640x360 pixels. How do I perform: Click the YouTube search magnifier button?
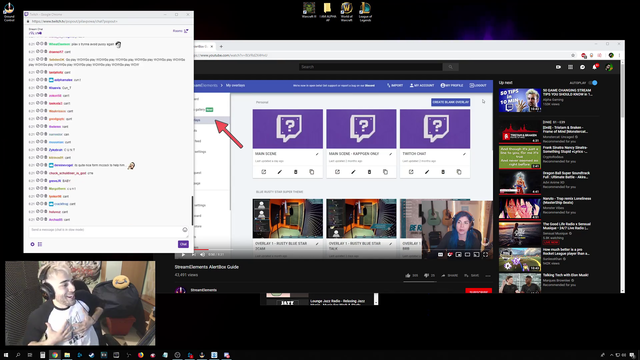[x=451, y=67]
